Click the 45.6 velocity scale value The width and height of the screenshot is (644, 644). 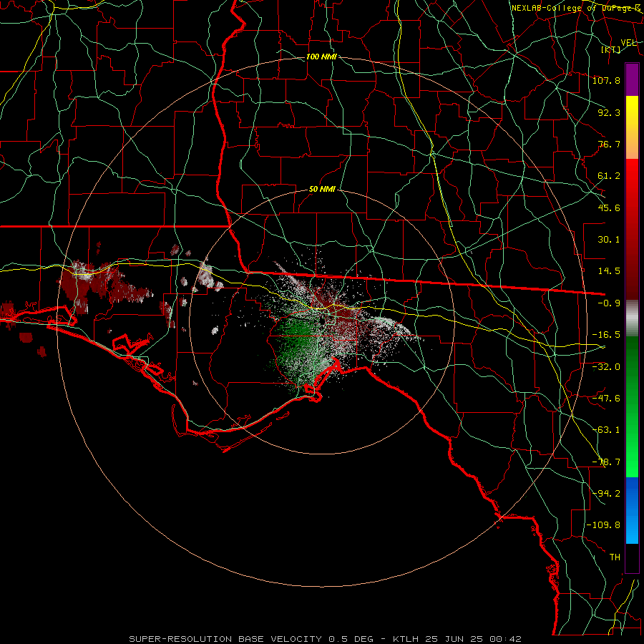(609, 208)
